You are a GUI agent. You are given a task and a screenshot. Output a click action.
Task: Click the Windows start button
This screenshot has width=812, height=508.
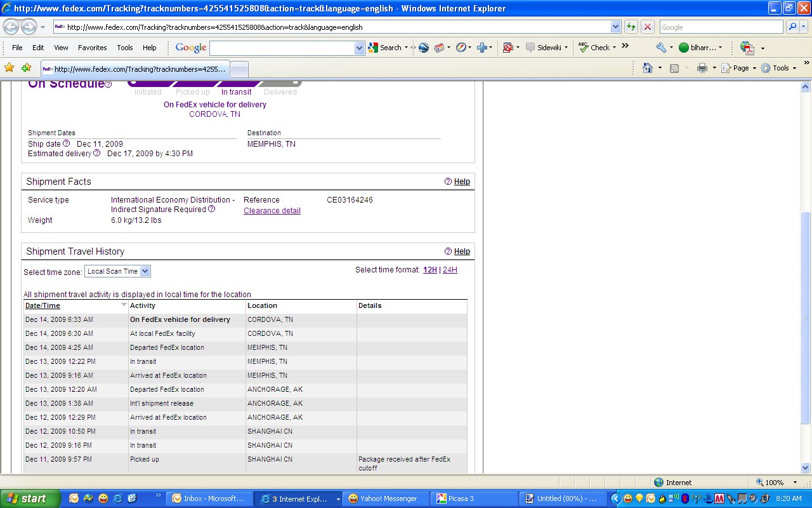[x=30, y=498]
